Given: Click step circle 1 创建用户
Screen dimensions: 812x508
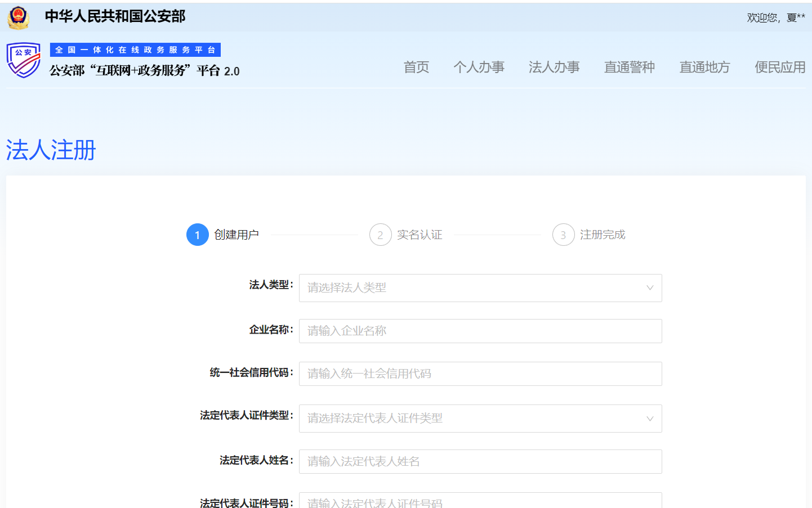Looking at the screenshot, I should [197, 235].
